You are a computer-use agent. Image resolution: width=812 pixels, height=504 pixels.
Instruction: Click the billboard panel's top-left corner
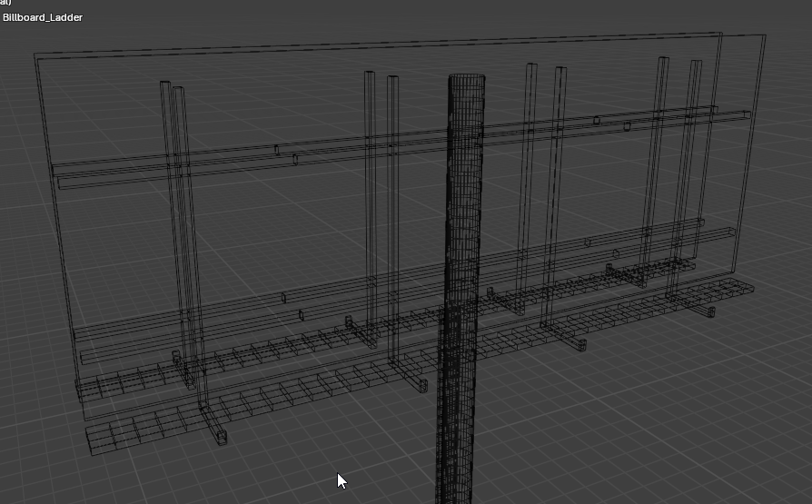[x=35, y=55]
